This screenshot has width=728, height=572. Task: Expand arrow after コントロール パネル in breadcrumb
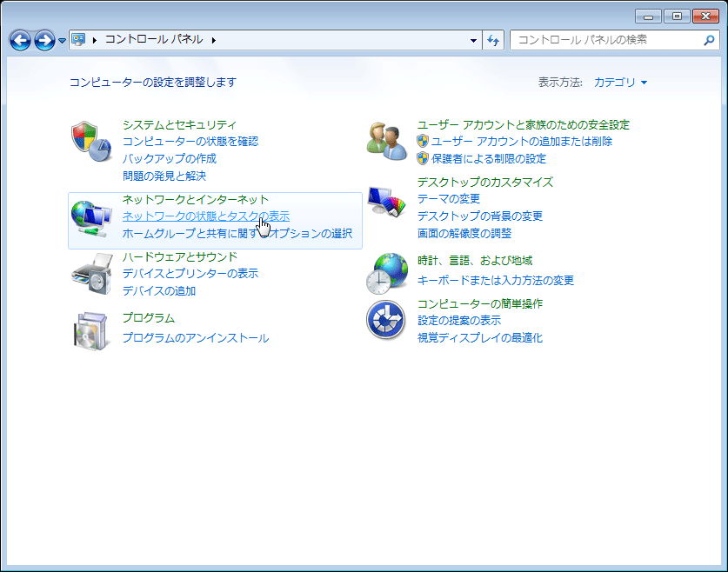[x=213, y=40]
